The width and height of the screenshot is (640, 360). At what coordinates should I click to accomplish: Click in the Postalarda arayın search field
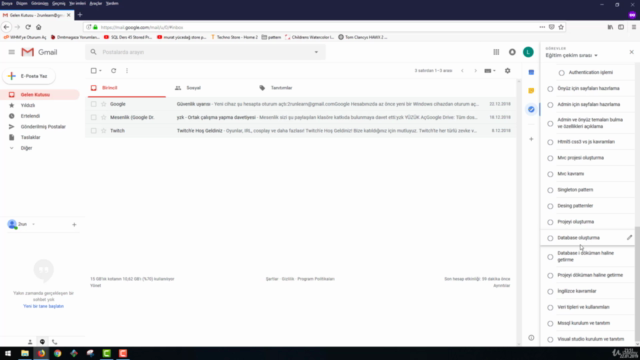pyautogui.click(x=204, y=52)
